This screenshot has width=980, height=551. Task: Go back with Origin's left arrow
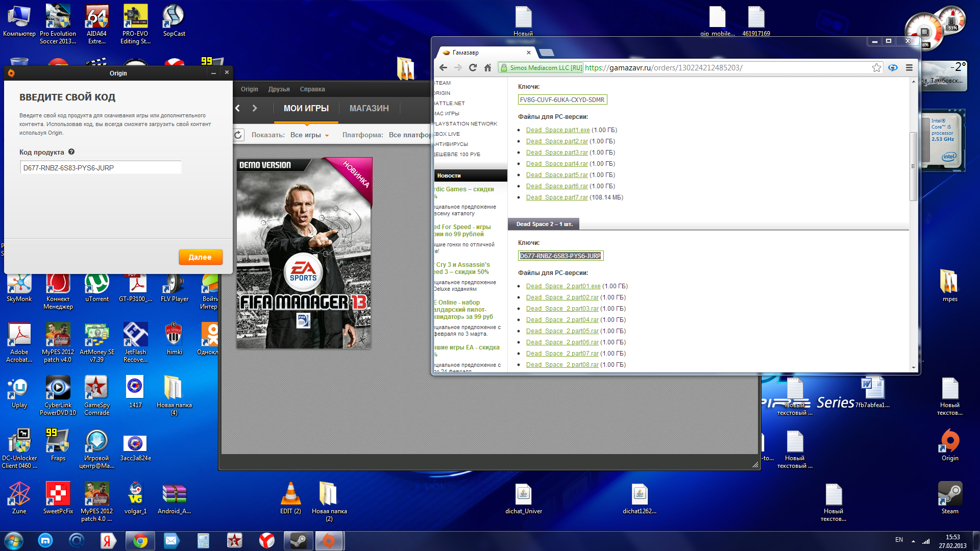[x=238, y=108]
